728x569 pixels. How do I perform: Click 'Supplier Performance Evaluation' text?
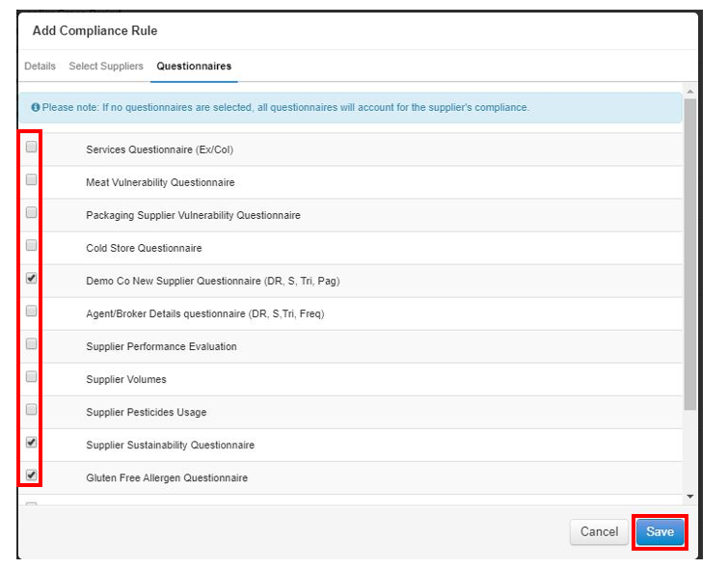(x=161, y=346)
